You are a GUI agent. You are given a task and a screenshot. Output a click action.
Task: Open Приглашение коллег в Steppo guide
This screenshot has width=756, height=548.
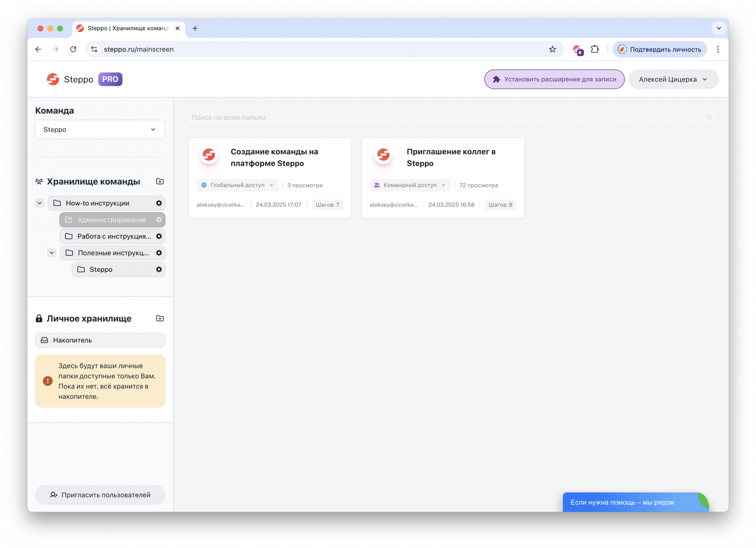click(451, 157)
